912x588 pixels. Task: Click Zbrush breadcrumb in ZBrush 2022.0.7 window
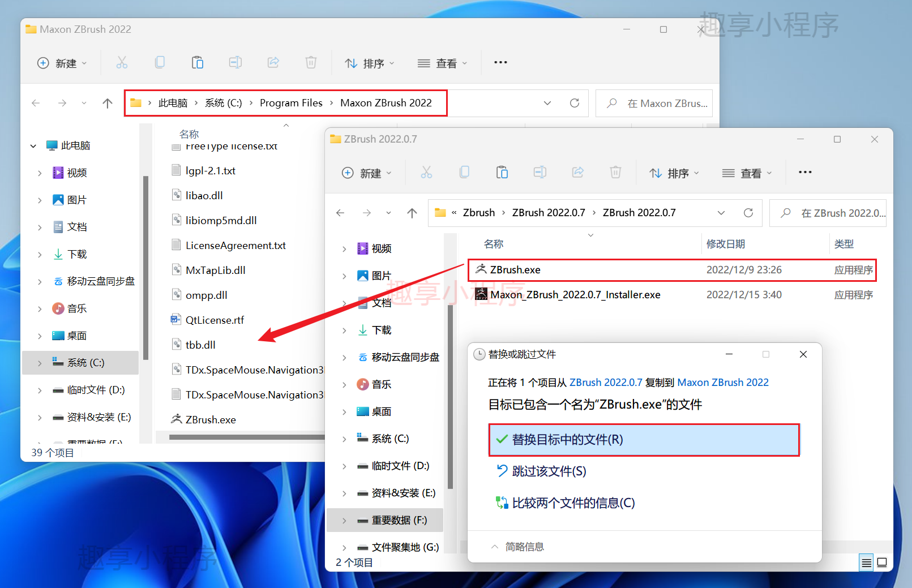point(479,213)
